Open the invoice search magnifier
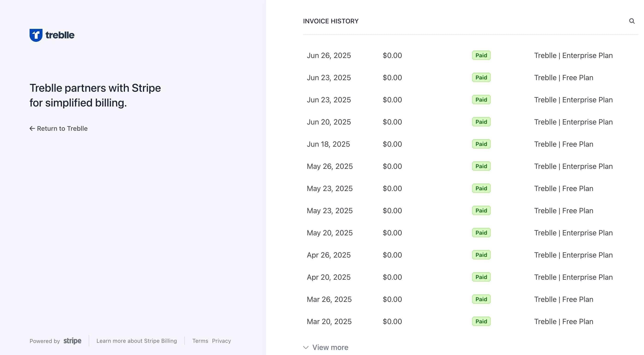Screen dimensions: 644x355 tap(632, 21)
